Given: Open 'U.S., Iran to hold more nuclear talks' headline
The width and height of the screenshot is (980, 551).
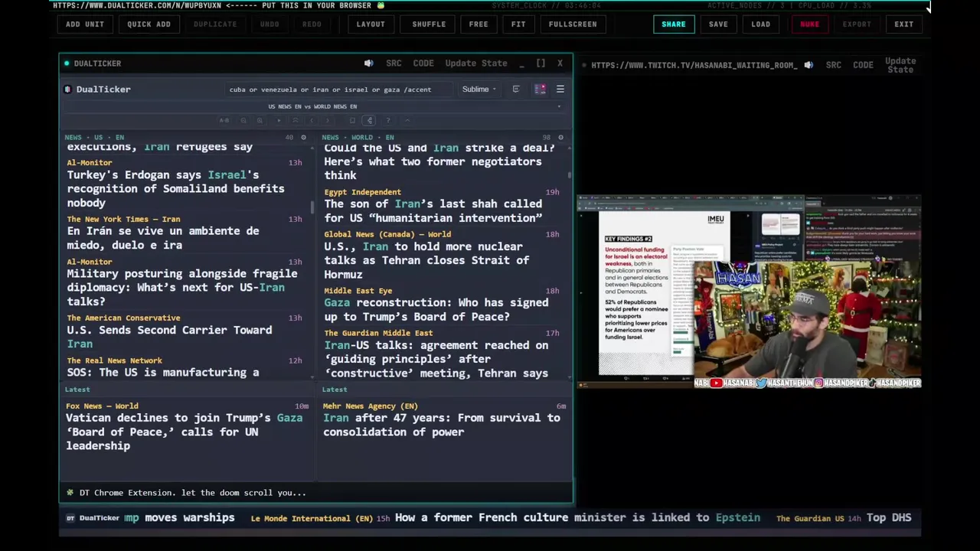Looking at the screenshot, I should pos(426,260).
